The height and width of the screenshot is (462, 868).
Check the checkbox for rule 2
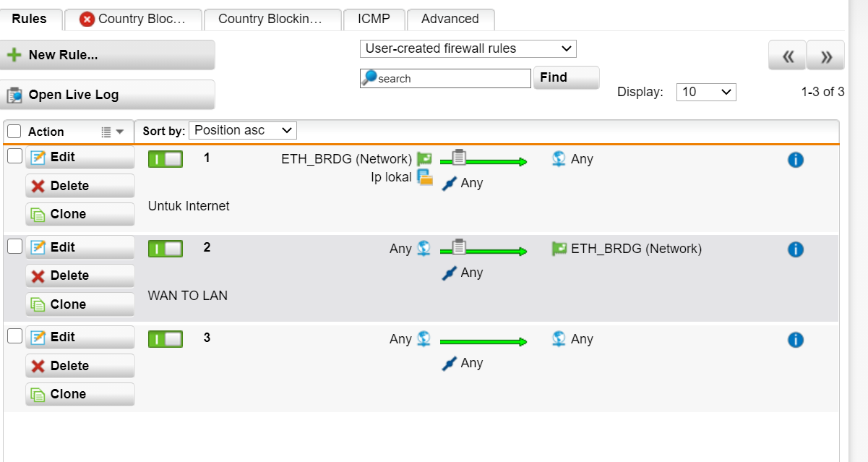[x=14, y=247]
